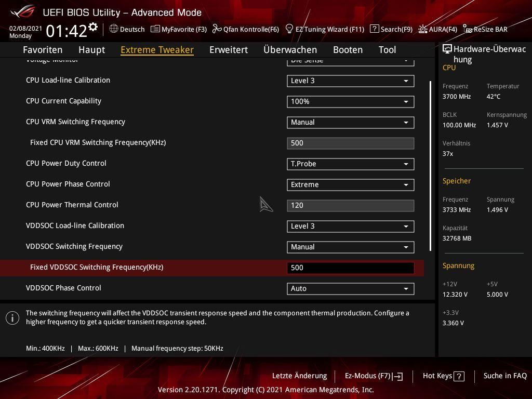
Task: Select CPU Load-line Calibration label
Action: coord(68,80)
